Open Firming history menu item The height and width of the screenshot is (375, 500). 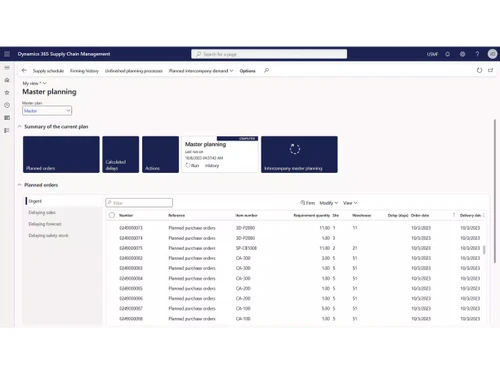pos(84,71)
